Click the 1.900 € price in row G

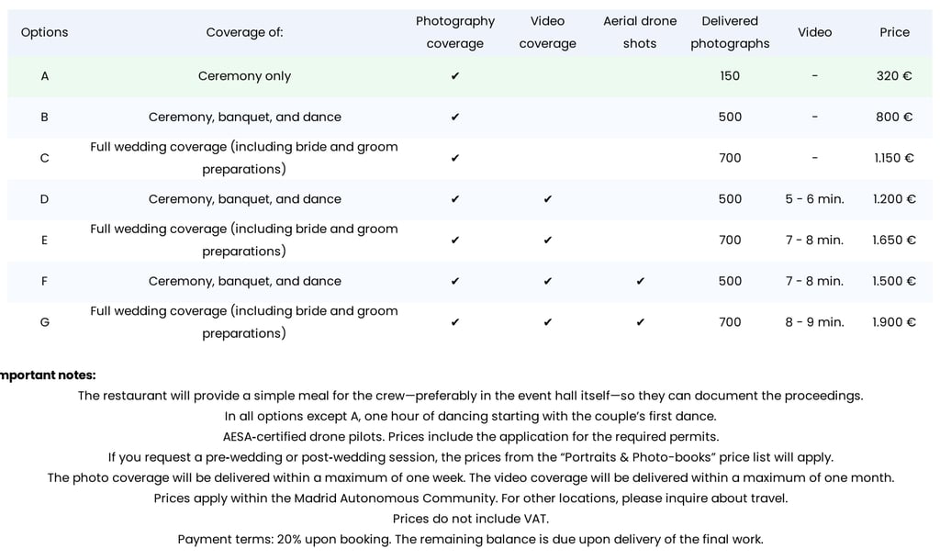tap(894, 322)
